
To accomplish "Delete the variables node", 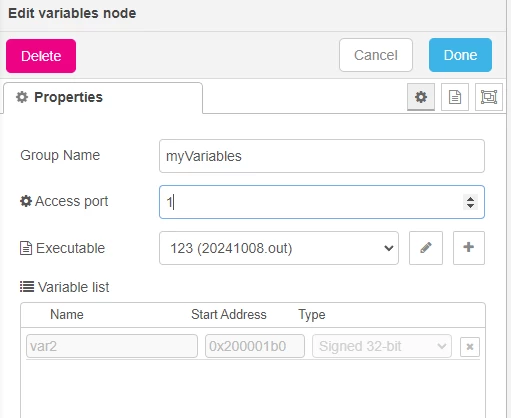I will tap(41, 56).
